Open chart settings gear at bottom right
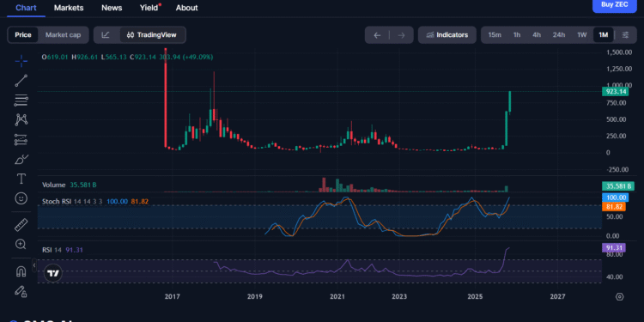Image resolution: width=644 pixels, height=322 pixels. 620,296
